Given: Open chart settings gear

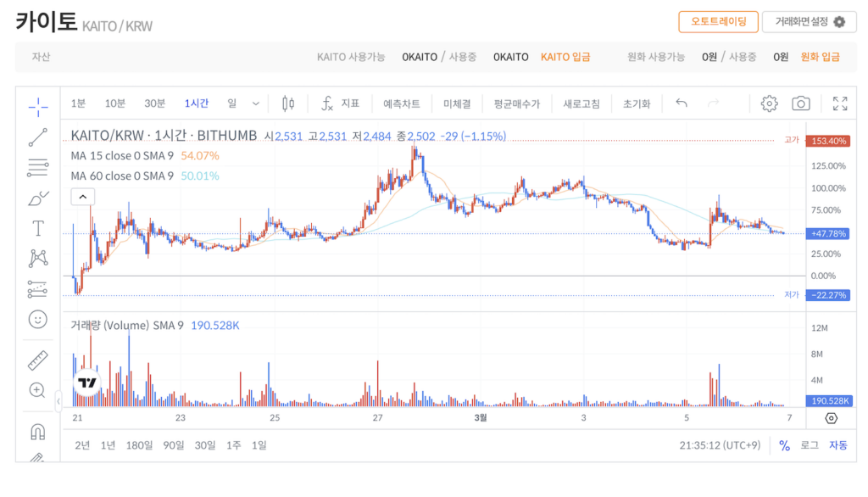Looking at the screenshot, I should (x=769, y=103).
